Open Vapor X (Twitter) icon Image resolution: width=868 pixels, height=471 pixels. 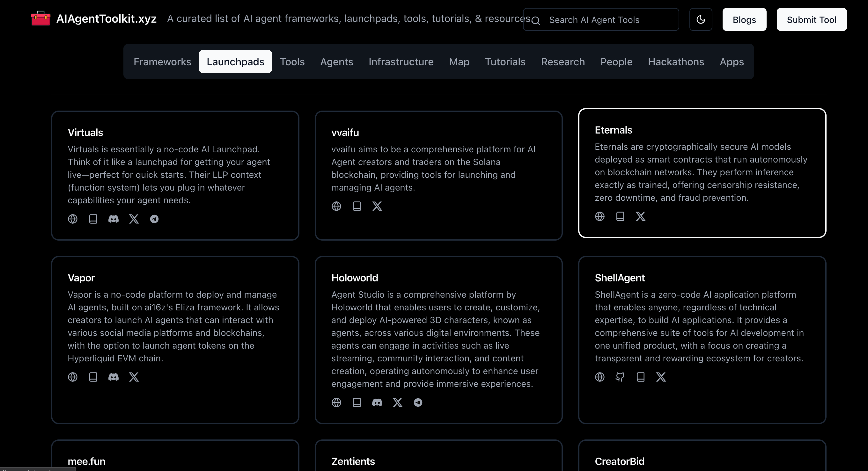pos(134,377)
